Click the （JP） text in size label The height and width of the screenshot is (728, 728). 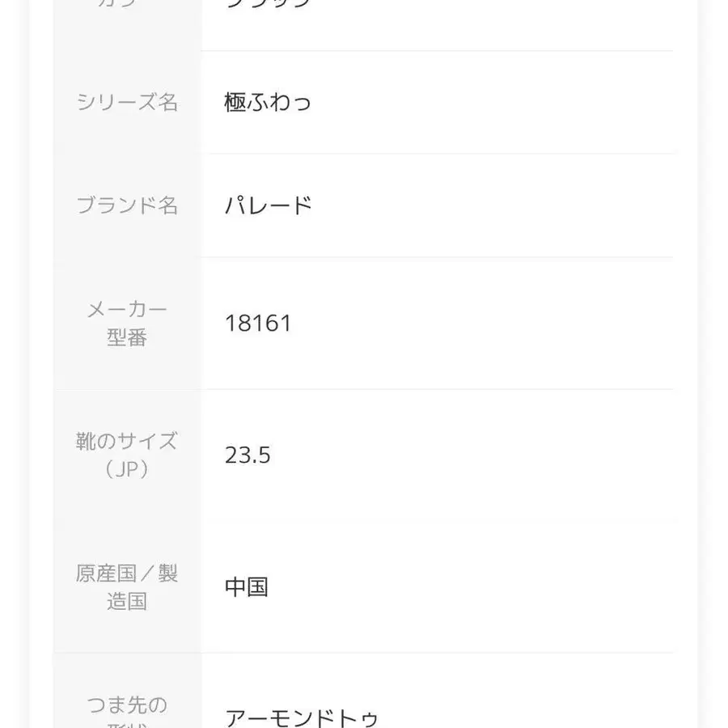click(x=127, y=469)
